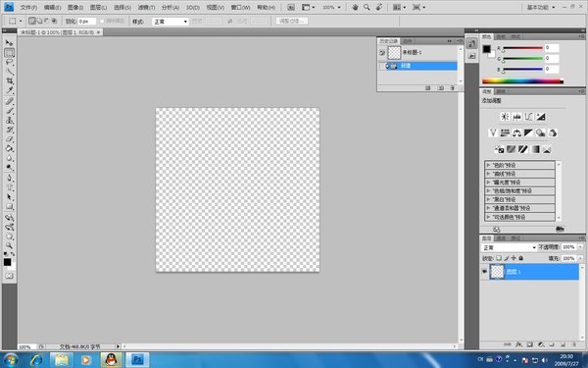Image resolution: width=588 pixels, height=368 pixels.
Task: Pick a color from the spectrum ramp
Action: (x=522, y=80)
